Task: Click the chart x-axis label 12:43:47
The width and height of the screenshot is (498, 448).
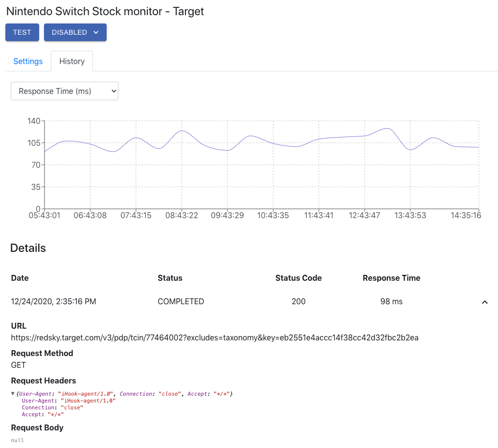Action: [x=364, y=216]
